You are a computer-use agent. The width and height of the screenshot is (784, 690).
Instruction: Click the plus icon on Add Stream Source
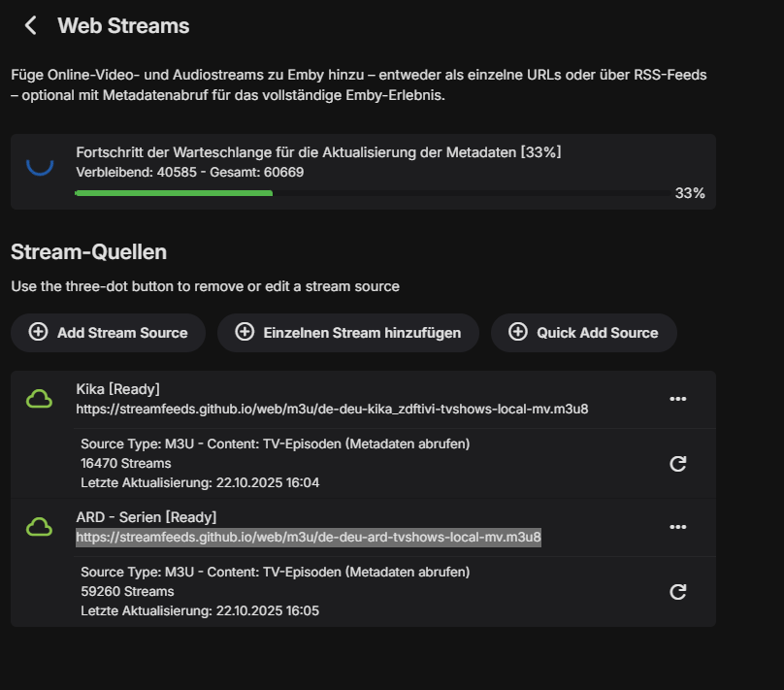point(38,332)
